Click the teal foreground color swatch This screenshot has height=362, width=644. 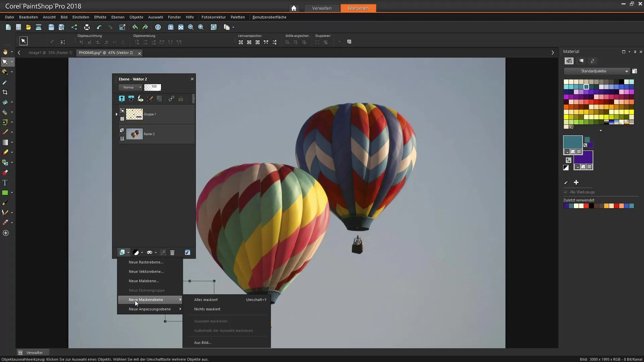point(572,142)
